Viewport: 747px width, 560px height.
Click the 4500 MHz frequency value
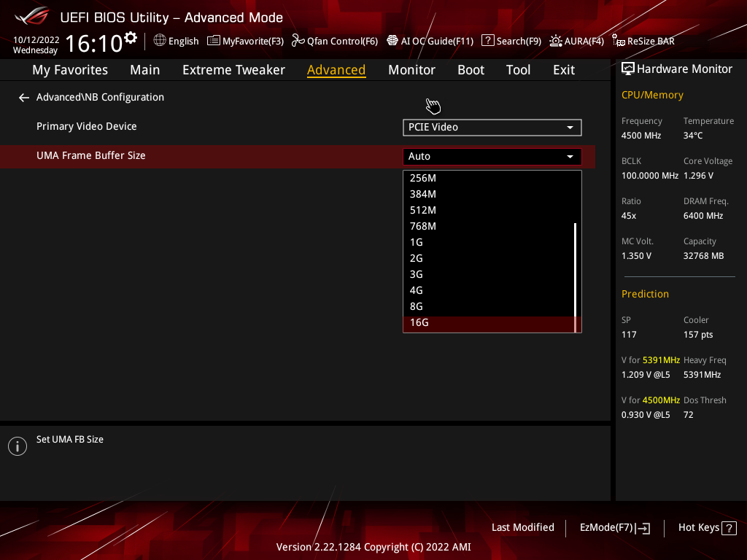click(x=640, y=135)
